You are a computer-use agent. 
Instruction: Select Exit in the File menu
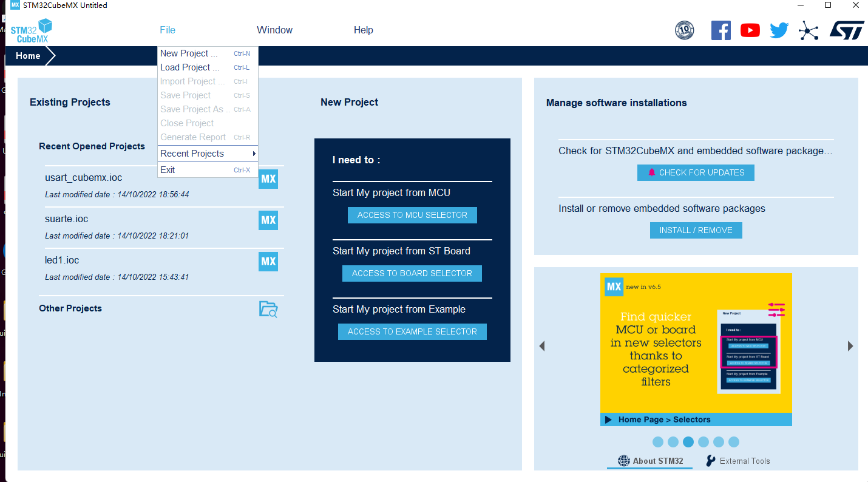point(208,170)
